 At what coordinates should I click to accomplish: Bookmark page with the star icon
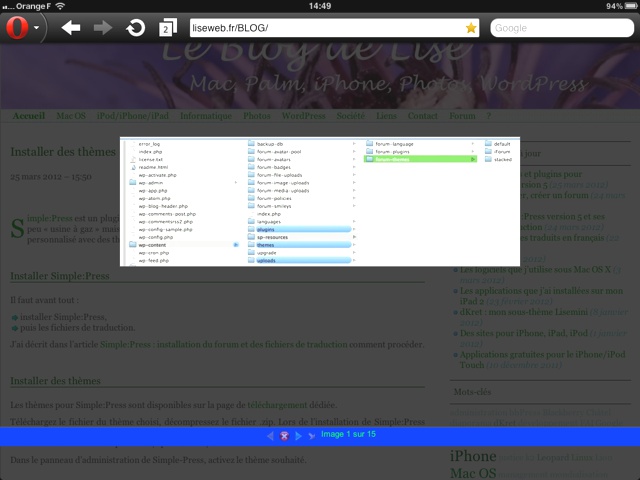point(471,28)
